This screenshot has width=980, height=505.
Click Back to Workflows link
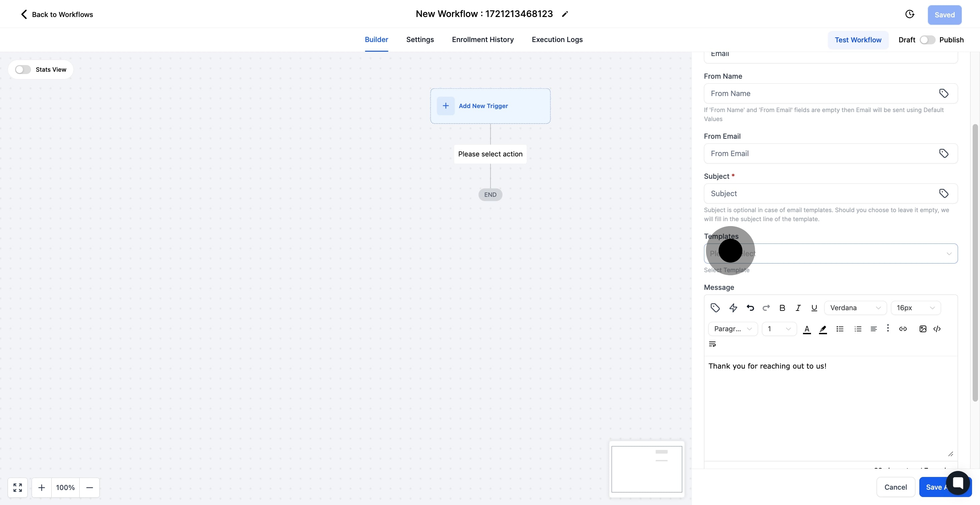56,14
